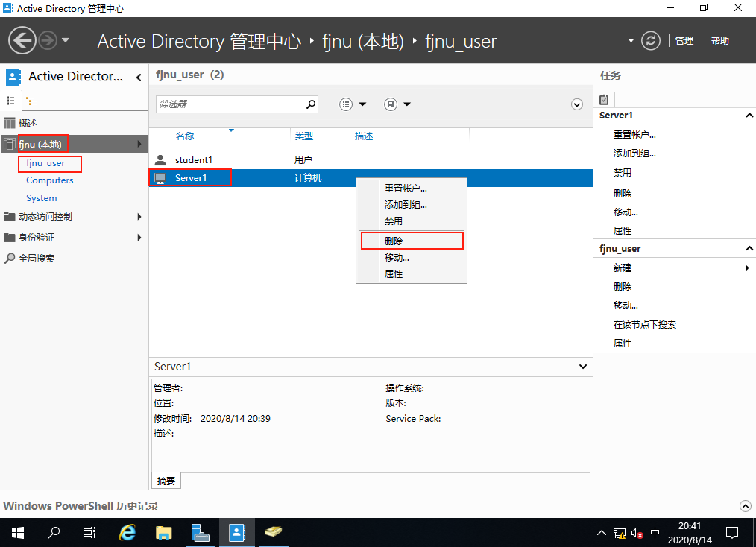Screen dimensions: 756x547
Task: Collapse the navigation pane with chevron
Action: click(139, 77)
